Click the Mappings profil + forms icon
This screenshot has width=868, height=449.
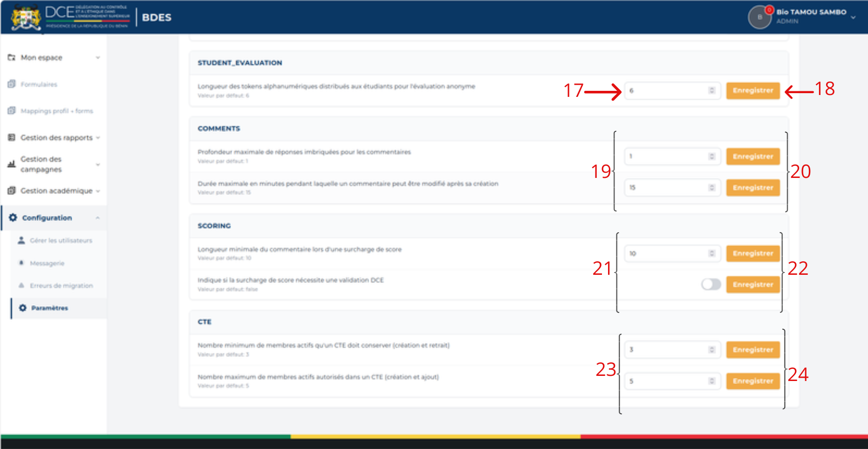[12, 111]
